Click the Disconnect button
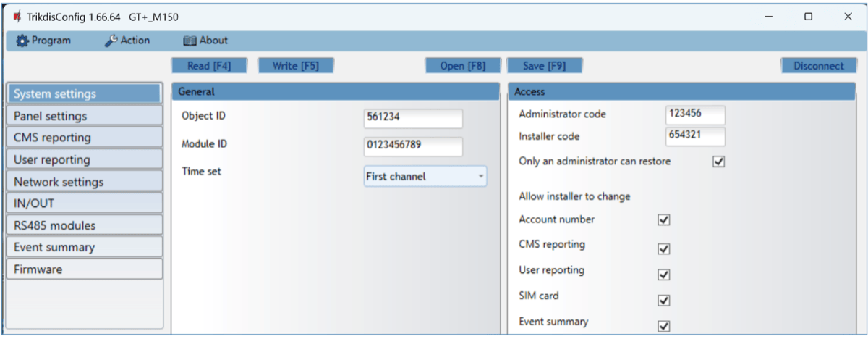Image resolution: width=868 pixels, height=339 pixels. (x=818, y=66)
